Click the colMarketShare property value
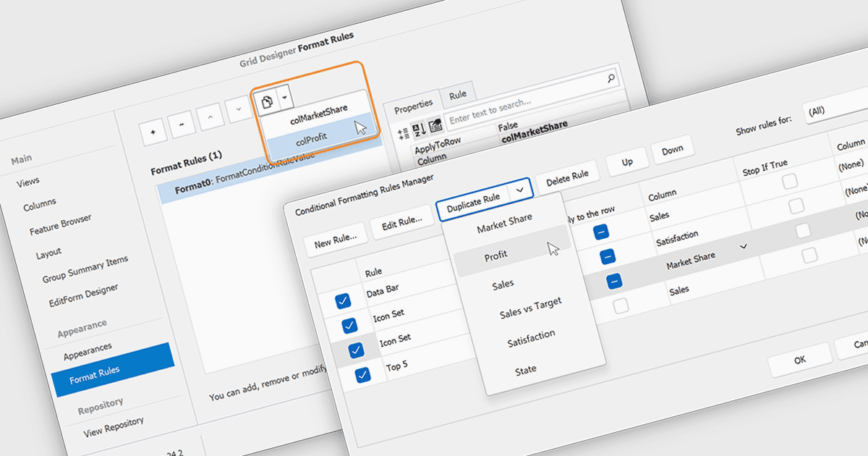This screenshot has height=456, width=868. (534, 130)
